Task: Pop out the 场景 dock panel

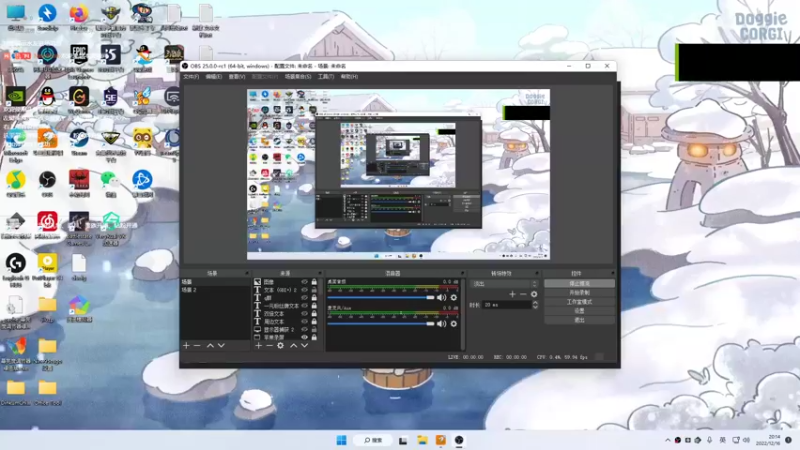Action: point(247,273)
